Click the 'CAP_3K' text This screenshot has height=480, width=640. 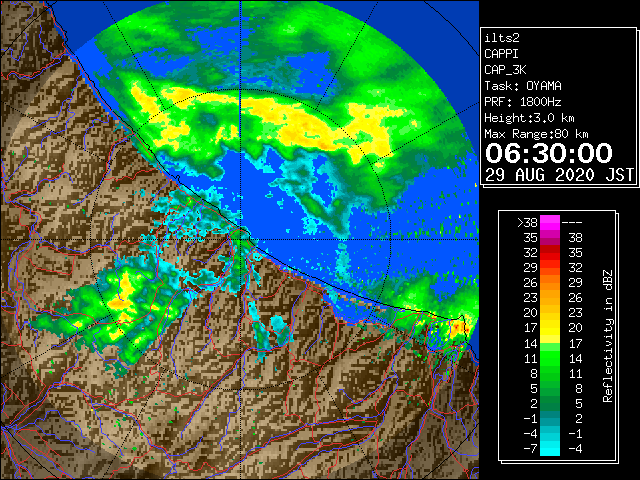pos(505,70)
